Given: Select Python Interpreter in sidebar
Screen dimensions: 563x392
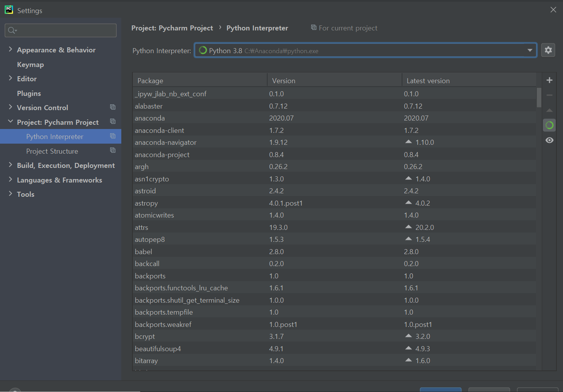Looking at the screenshot, I should tap(60, 136).
